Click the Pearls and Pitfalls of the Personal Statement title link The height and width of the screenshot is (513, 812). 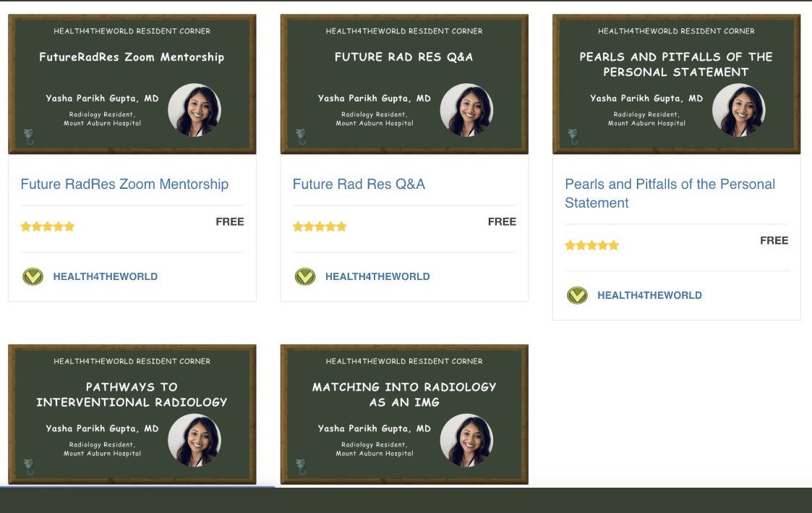[x=670, y=193]
